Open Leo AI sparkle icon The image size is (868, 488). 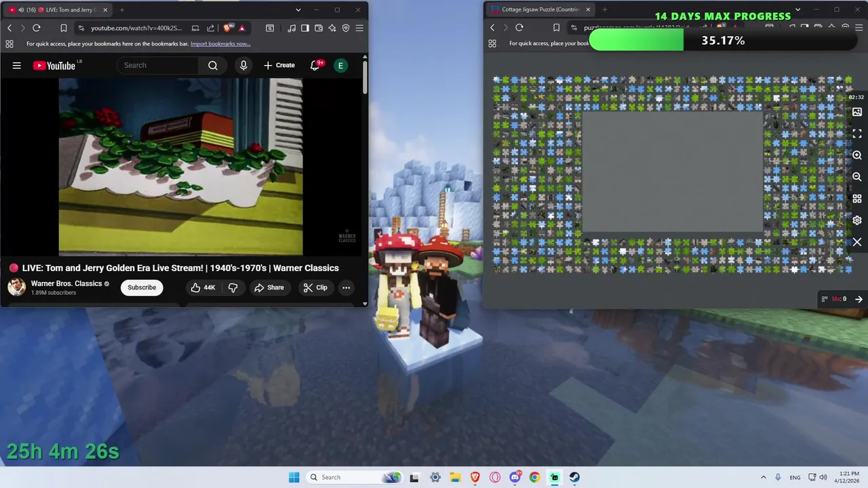332,28
